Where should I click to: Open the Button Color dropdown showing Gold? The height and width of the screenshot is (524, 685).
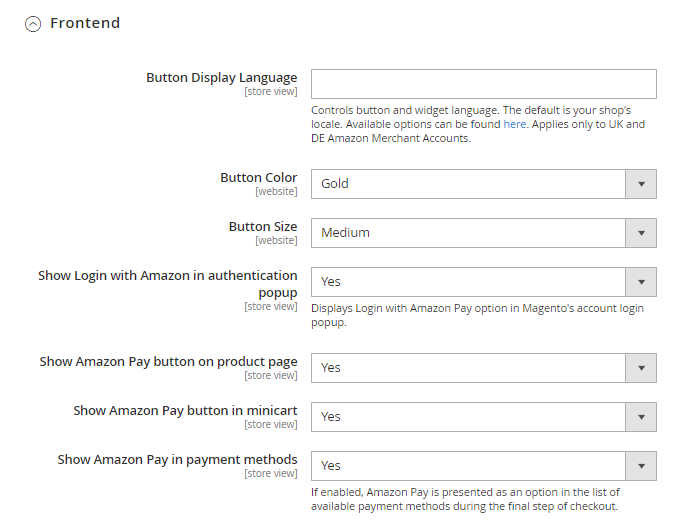(468, 184)
